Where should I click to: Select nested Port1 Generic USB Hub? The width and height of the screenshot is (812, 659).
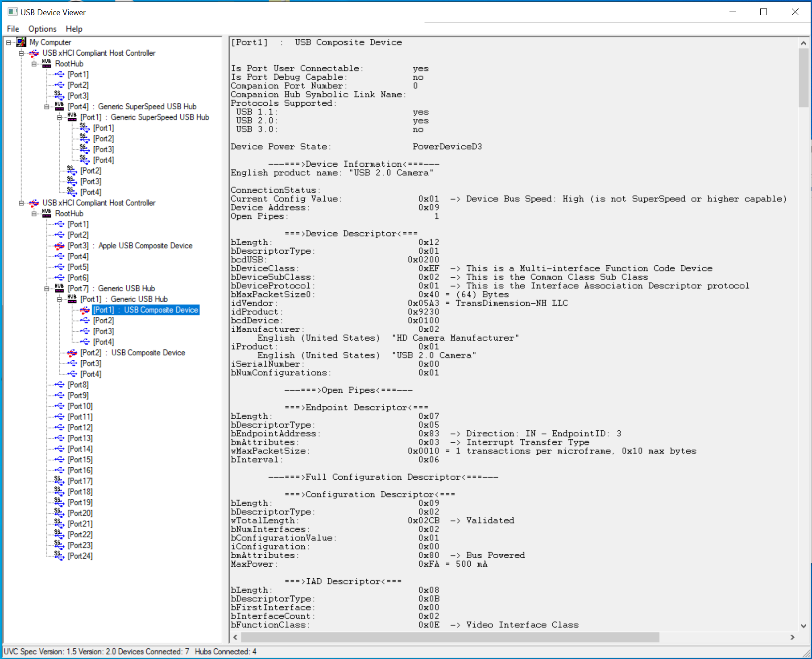pyautogui.click(x=124, y=299)
